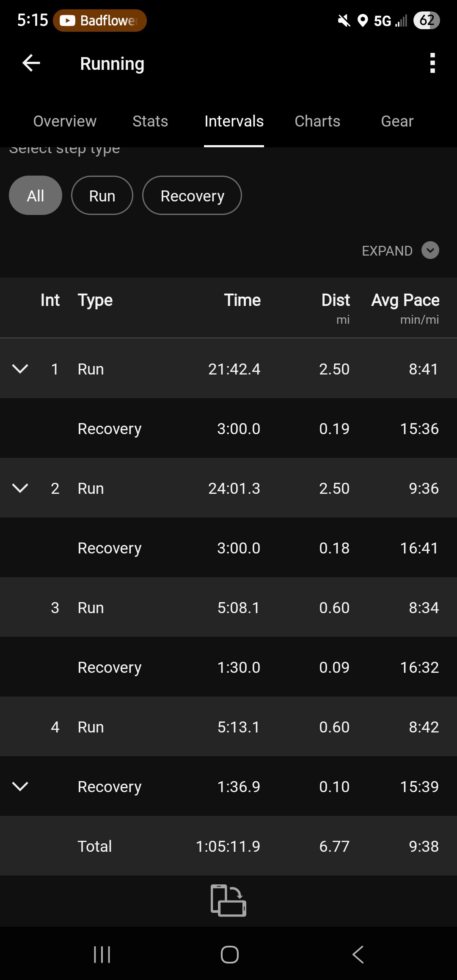Filter intervals by Recovery step type

pos(192,195)
